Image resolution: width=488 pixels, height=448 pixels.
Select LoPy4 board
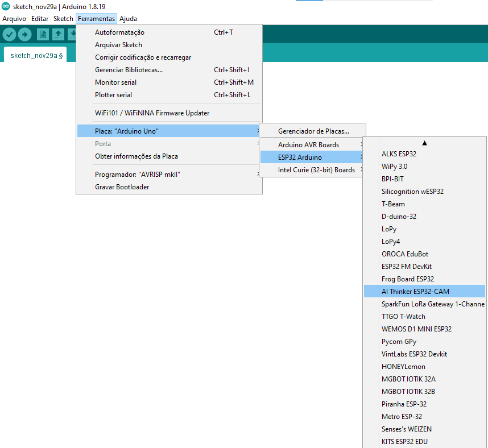(x=424, y=242)
